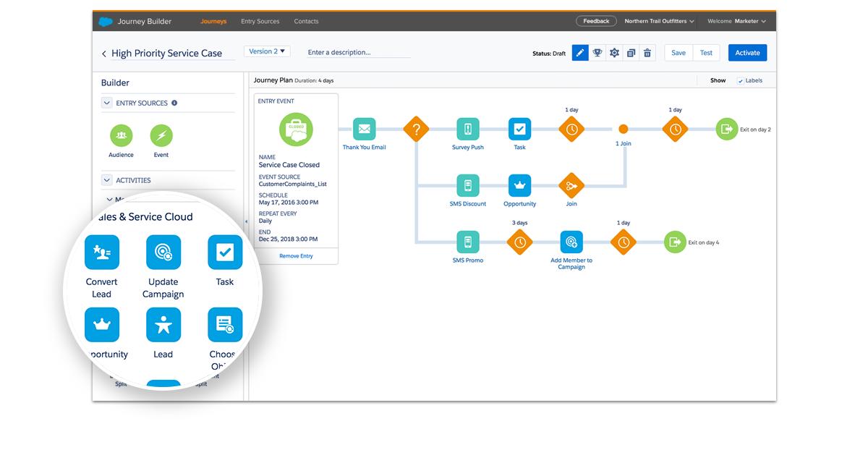Select the Survey Push activity
Screen dimensions: 868x463
(x=468, y=129)
